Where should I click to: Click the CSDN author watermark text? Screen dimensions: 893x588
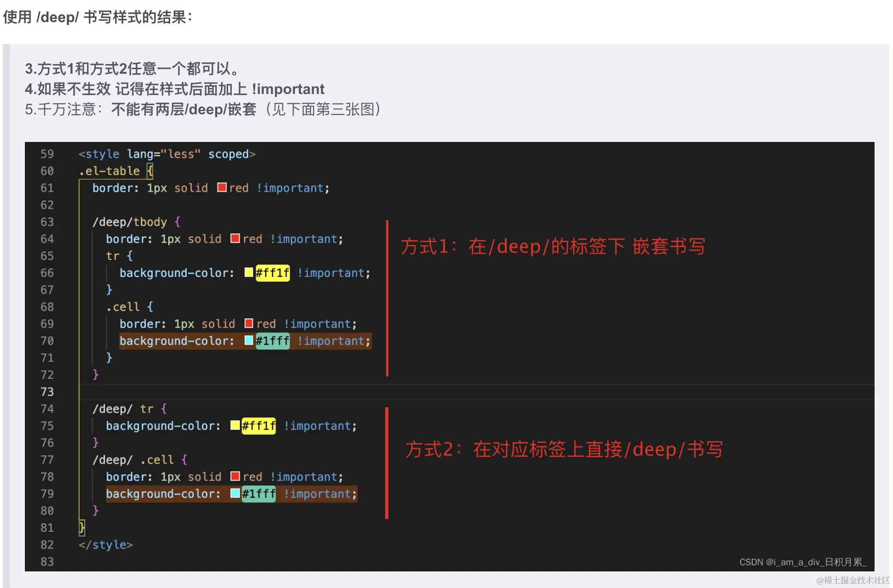point(803,562)
